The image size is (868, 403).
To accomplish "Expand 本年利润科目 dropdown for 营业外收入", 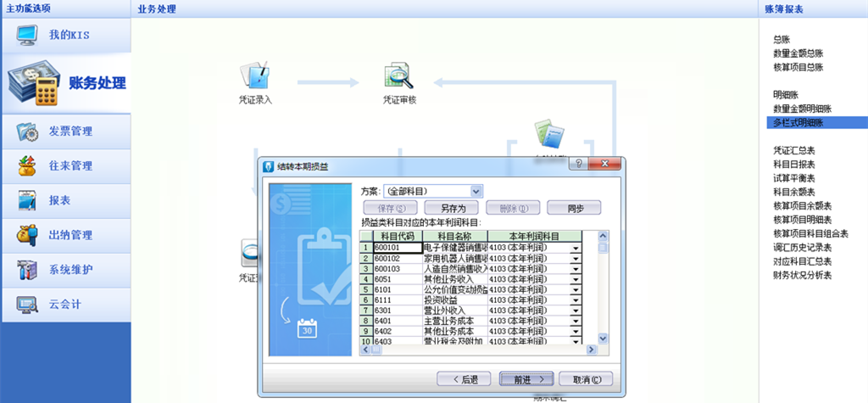I will pos(576,311).
